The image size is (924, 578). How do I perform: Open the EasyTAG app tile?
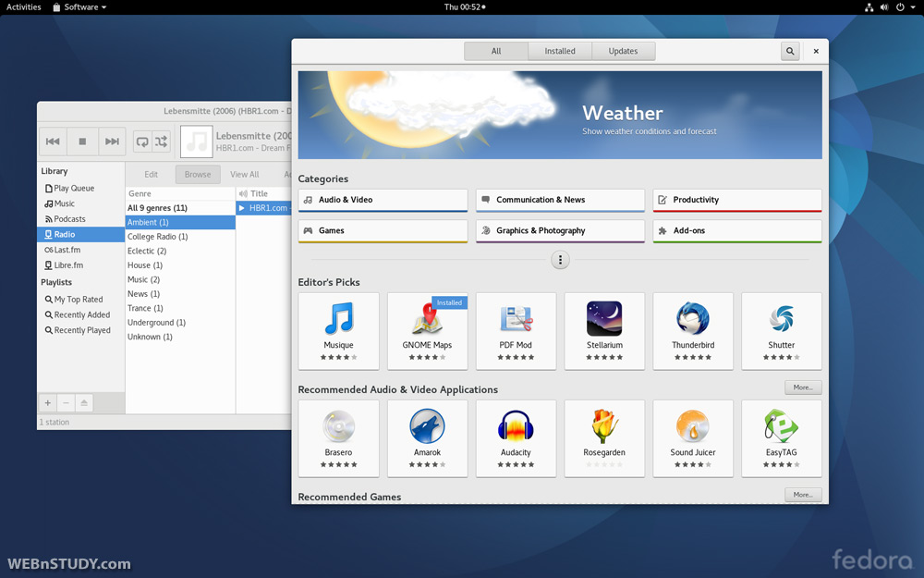click(782, 438)
